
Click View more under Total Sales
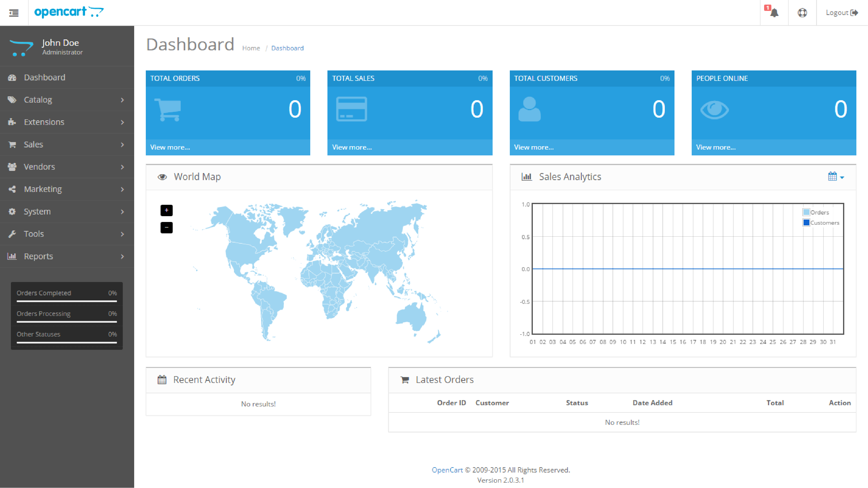pos(352,147)
